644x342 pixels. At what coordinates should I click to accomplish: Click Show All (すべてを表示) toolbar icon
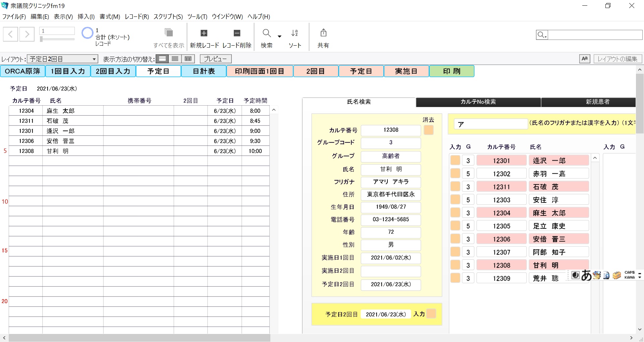point(169,33)
